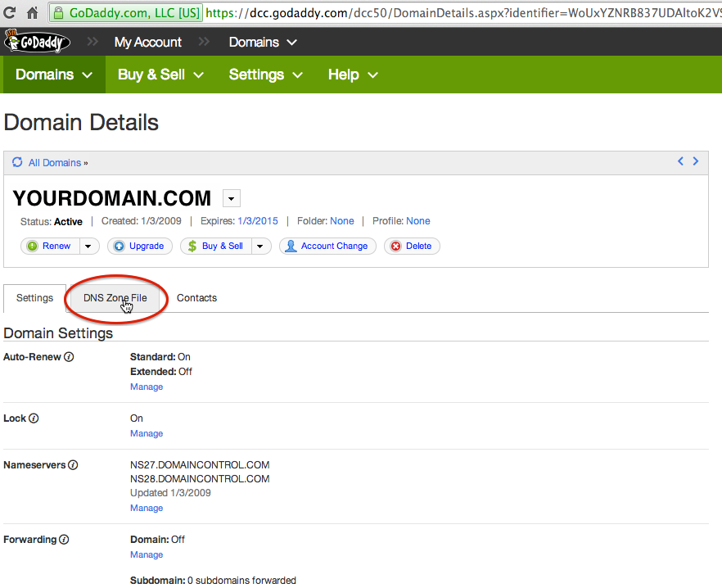Image resolution: width=722 pixels, height=588 pixels.
Task: Click the Account Change button
Action: coord(327,246)
